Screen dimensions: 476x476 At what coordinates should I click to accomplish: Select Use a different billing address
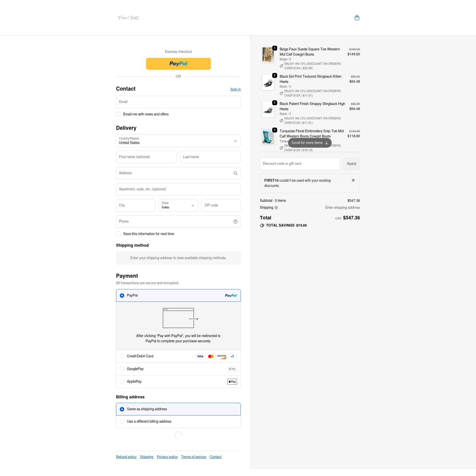[122, 421]
